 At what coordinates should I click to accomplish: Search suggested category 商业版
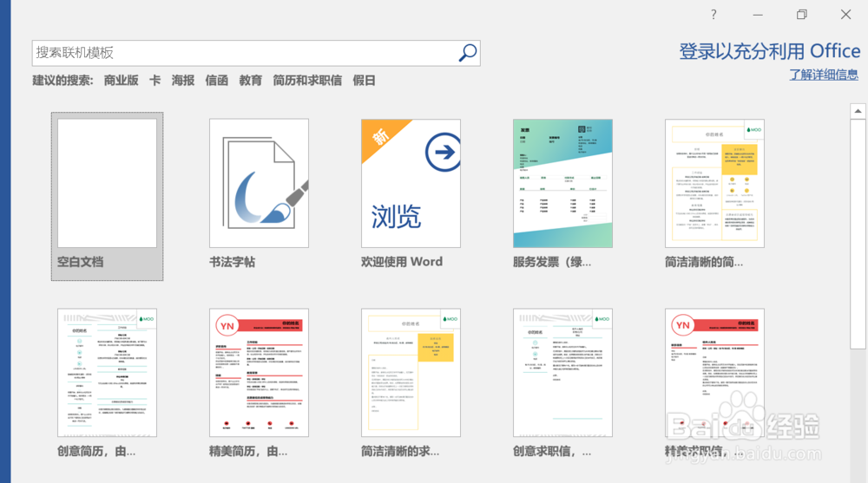point(122,81)
